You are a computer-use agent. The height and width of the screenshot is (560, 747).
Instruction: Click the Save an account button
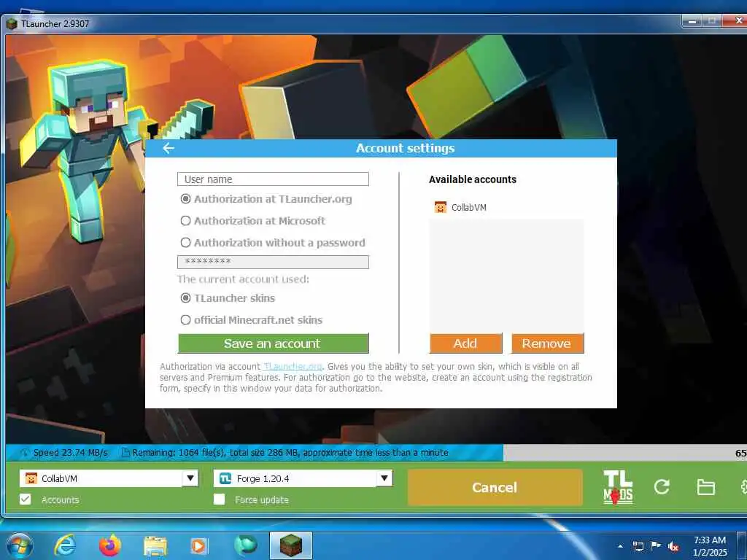[273, 343]
